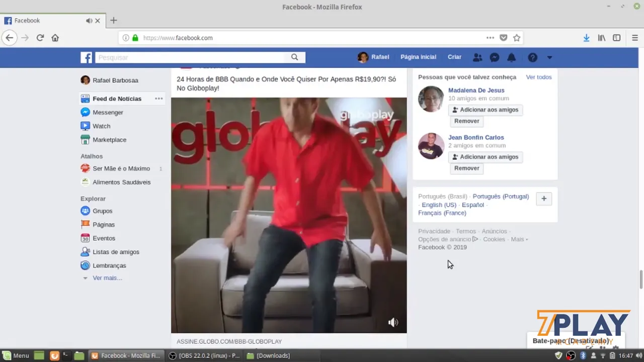Open Madalena De Jesus profile
The width and height of the screenshot is (644, 362).
point(476,90)
